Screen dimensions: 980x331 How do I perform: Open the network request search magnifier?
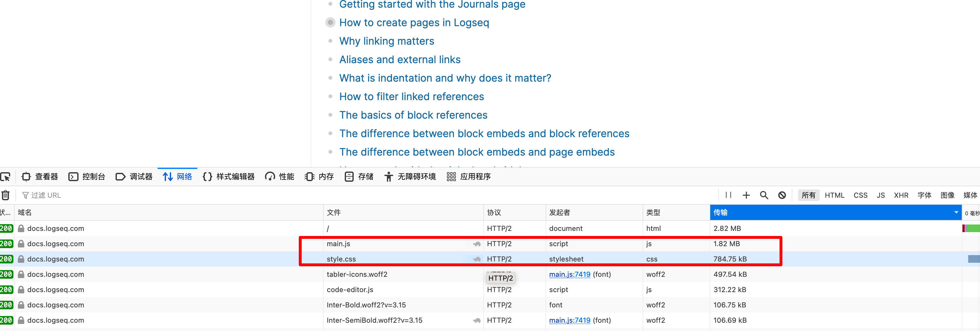(764, 195)
